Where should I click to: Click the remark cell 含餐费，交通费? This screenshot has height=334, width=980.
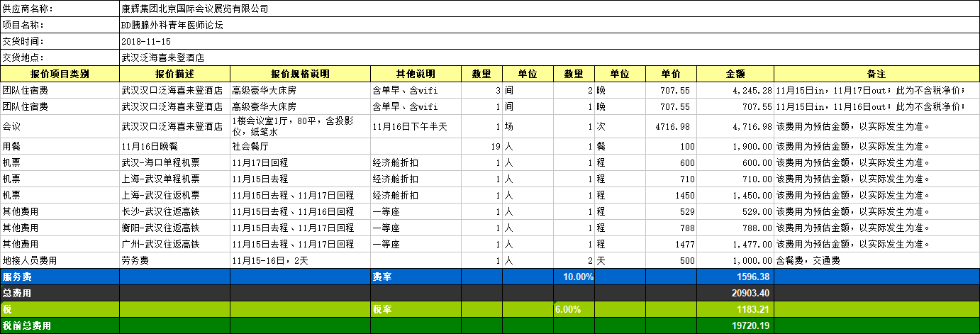tap(876, 260)
